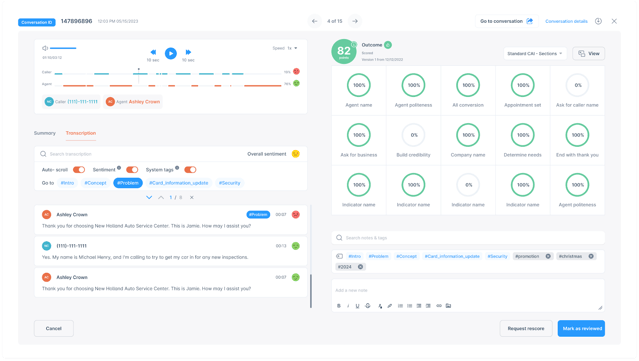The width and height of the screenshot is (639, 361).
Task: Open the playback Speed dropdown
Action: [x=292, y=48]
